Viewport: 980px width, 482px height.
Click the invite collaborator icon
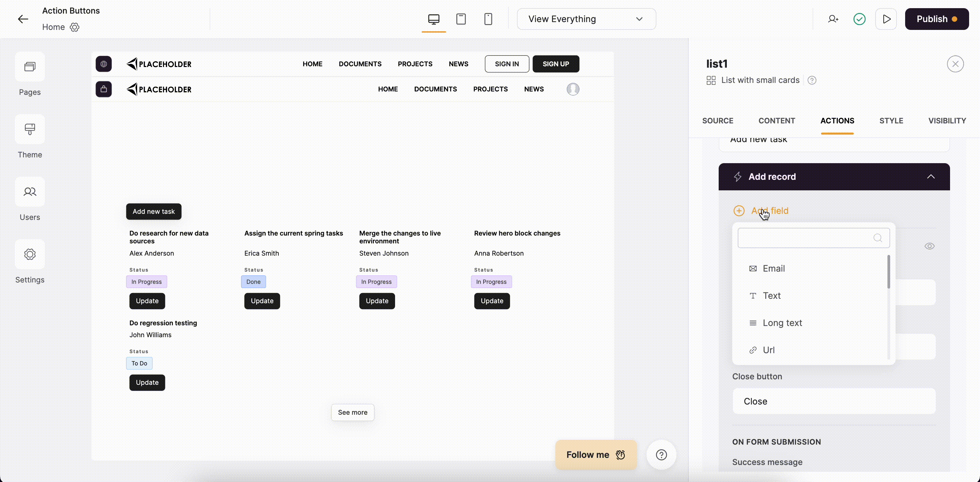click(833, 19)
